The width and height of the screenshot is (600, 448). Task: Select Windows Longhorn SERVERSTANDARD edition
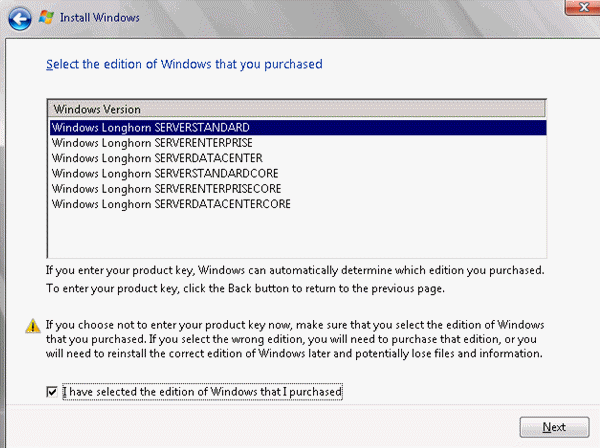click(298, 127)
